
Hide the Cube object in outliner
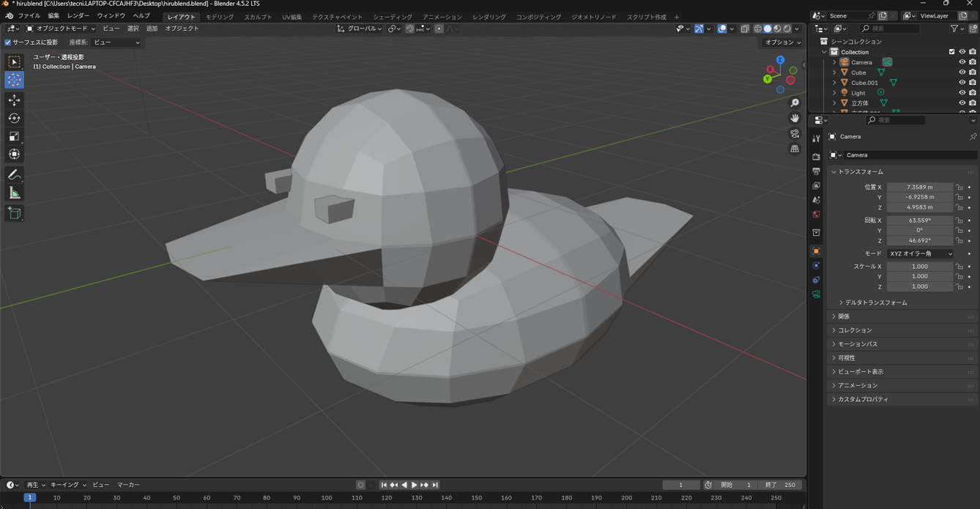click(x=962, y=73)
